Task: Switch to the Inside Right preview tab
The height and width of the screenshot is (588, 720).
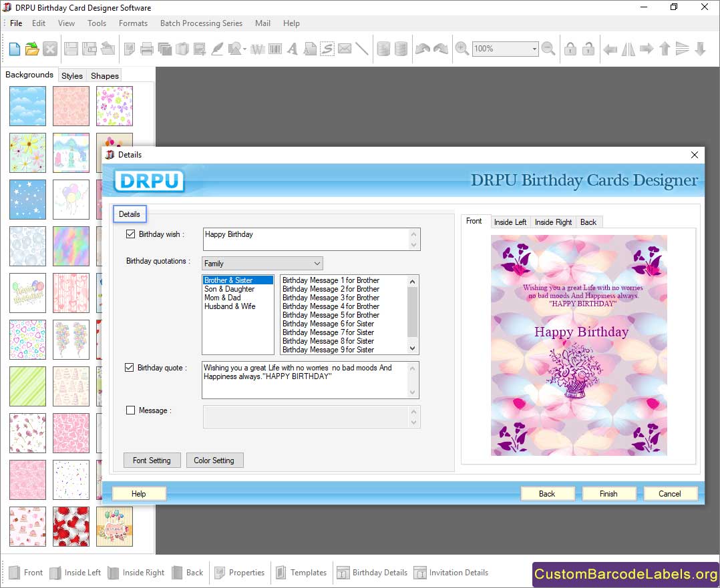Action: tap(553, 222)
